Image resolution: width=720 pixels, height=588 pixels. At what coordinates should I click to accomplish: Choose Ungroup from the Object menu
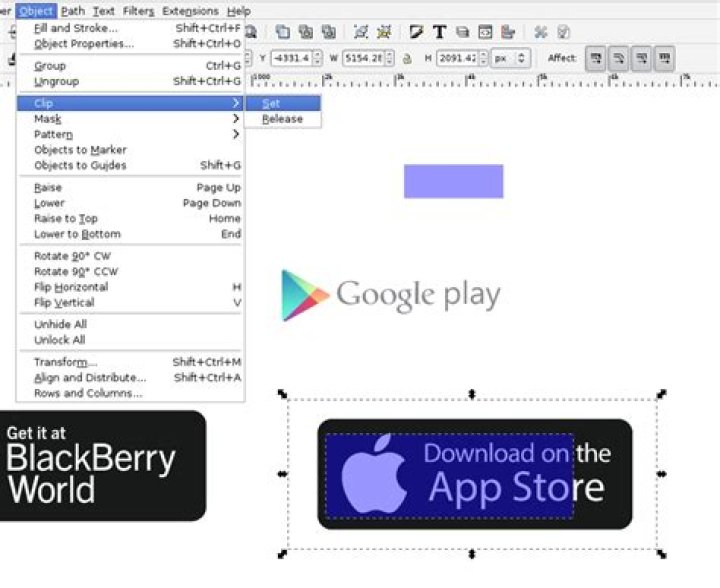point(129,81)
